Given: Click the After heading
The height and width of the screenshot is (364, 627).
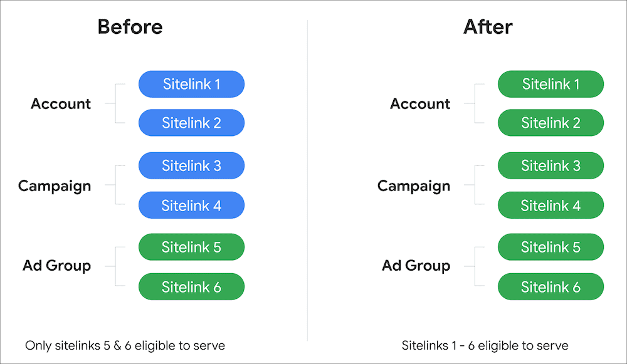Looking at the screenshot, I should 488,27.
